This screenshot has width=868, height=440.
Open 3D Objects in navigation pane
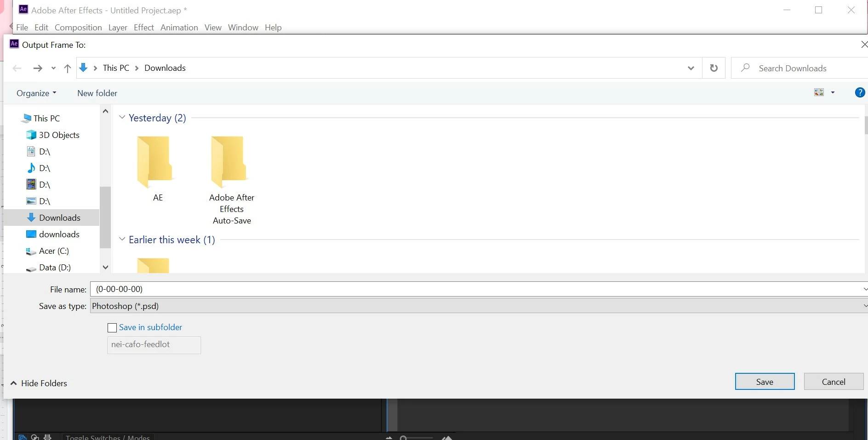tap(53, 135)
